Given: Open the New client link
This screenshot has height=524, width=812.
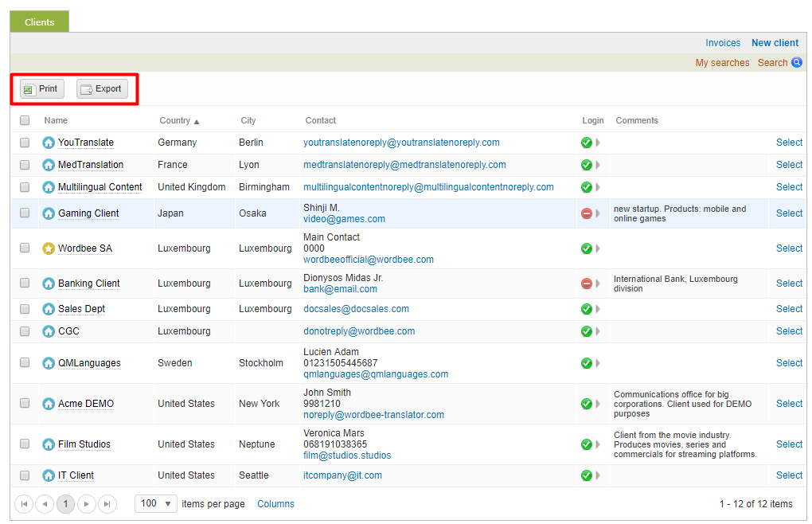Looking at the screenshot, I should tap(775, 43).
